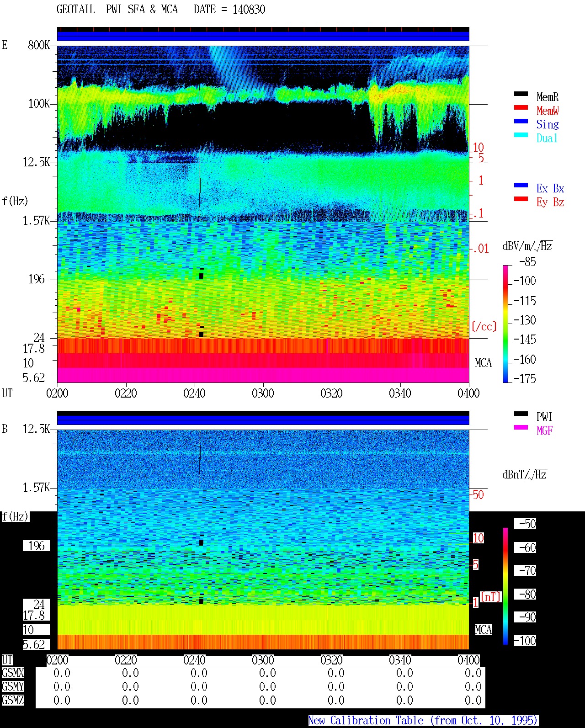Select the PWI legend label text

(x=544, y=417)
